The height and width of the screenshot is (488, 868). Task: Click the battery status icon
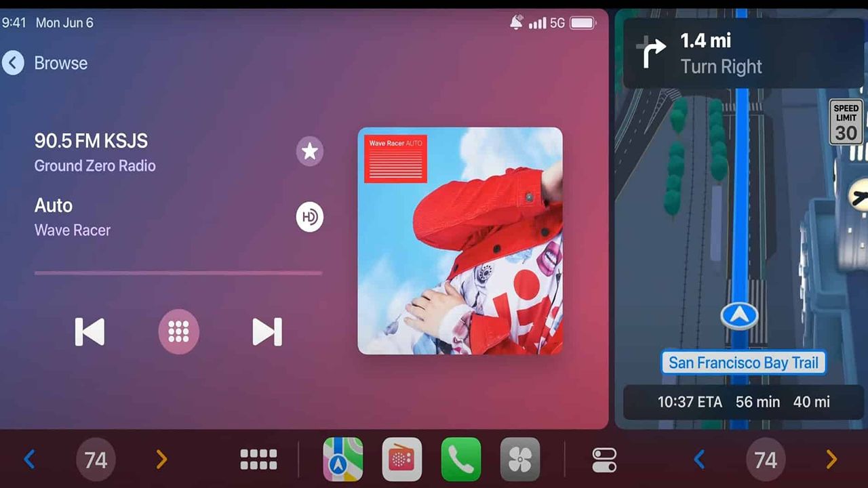(583, 23)
